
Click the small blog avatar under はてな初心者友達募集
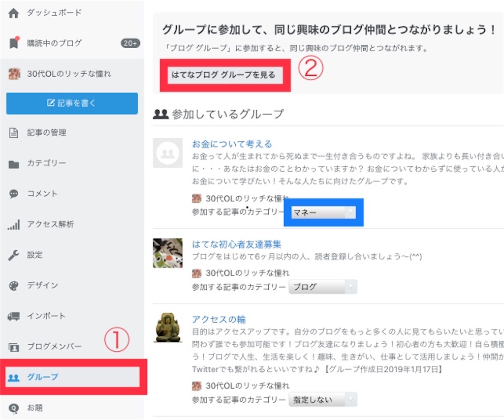196,273
